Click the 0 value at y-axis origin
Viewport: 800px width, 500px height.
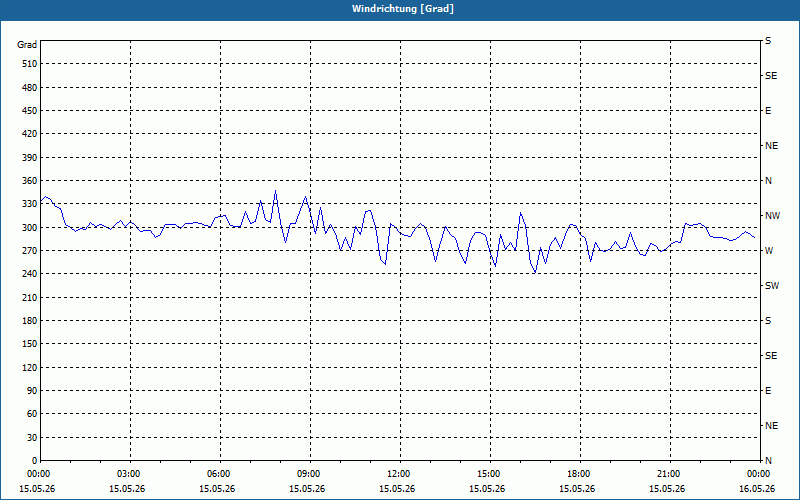35,461
